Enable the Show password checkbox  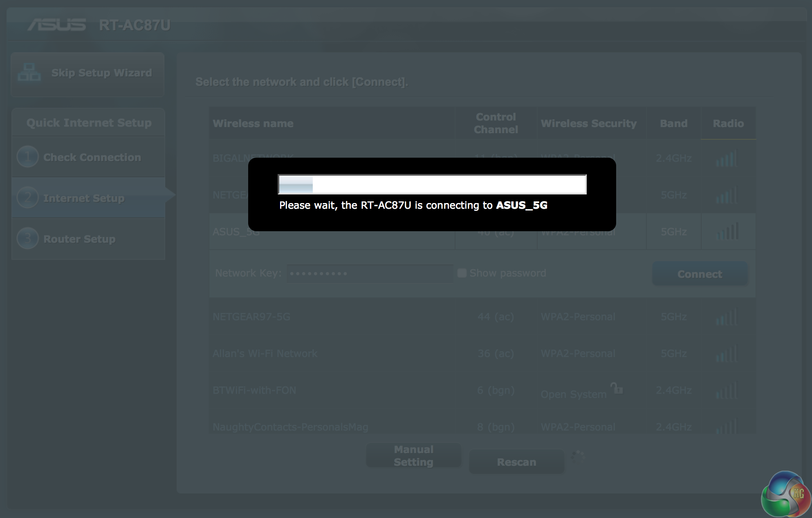pyautogui.click(x=462, y=273)
